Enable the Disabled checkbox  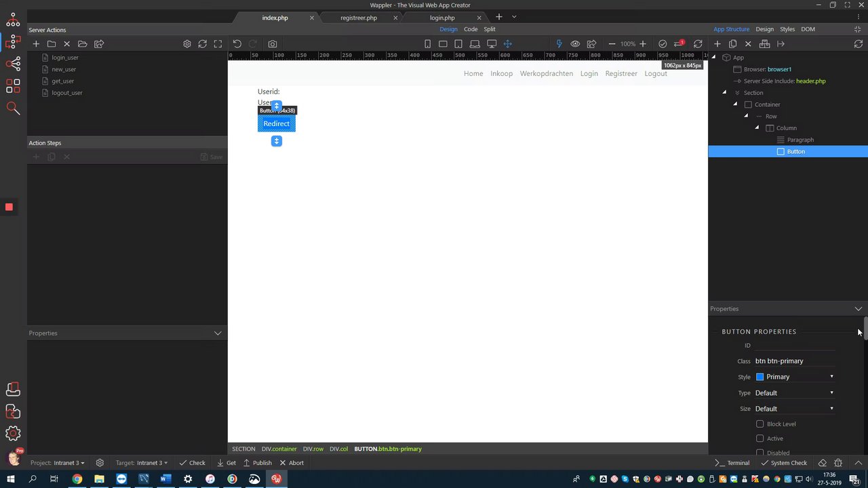pyautogui.click(x=759, y=453)
